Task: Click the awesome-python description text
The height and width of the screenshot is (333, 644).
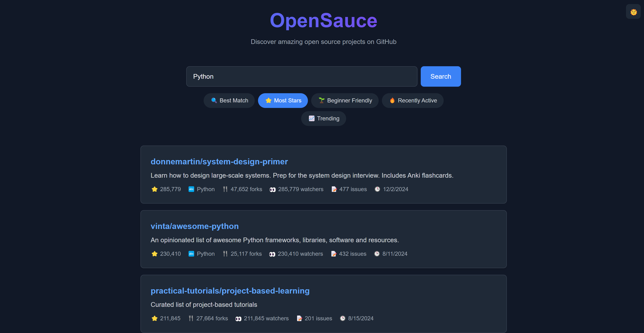Action: [x=275, y=240]
